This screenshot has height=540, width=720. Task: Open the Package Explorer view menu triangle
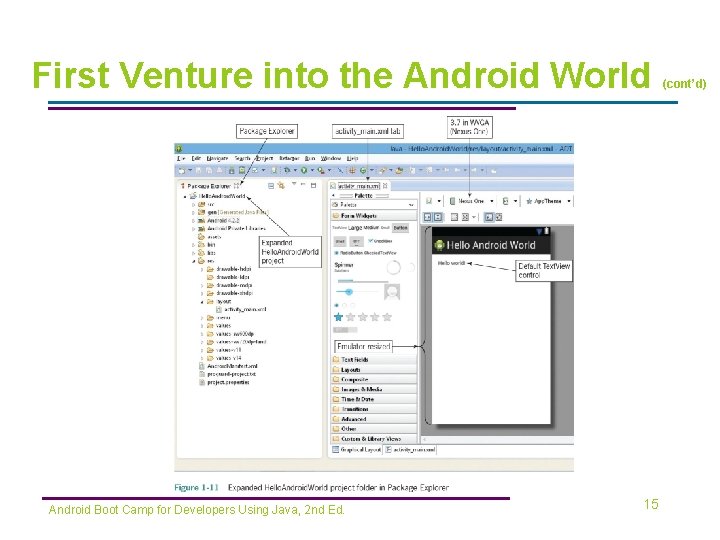[x=294, y=185]
